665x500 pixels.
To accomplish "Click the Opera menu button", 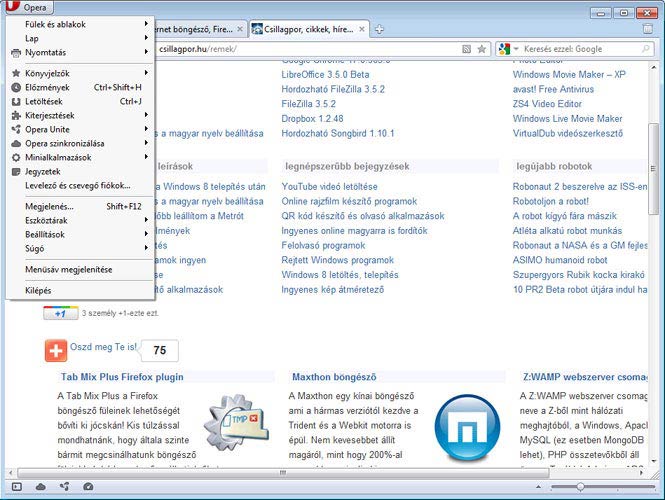I will [29, 7].
